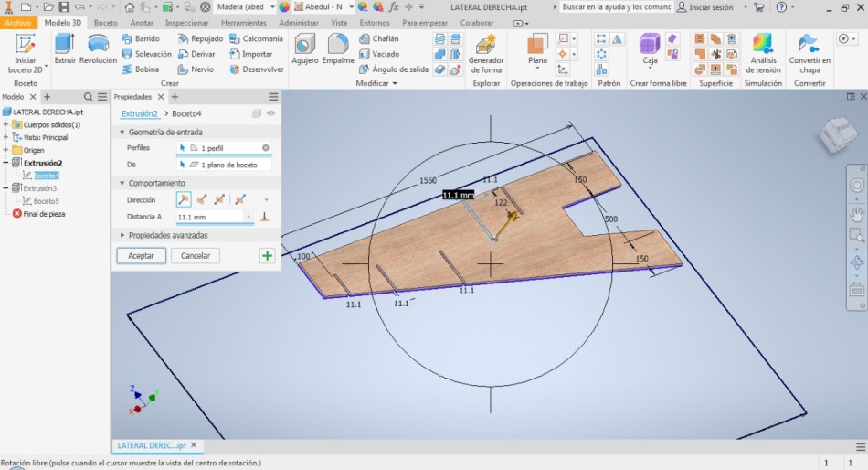Image resolution: width=868 pixels, height=470 pixels.
Task: Click the help search field
Action: pyautogui.click(x=616, y=7)
